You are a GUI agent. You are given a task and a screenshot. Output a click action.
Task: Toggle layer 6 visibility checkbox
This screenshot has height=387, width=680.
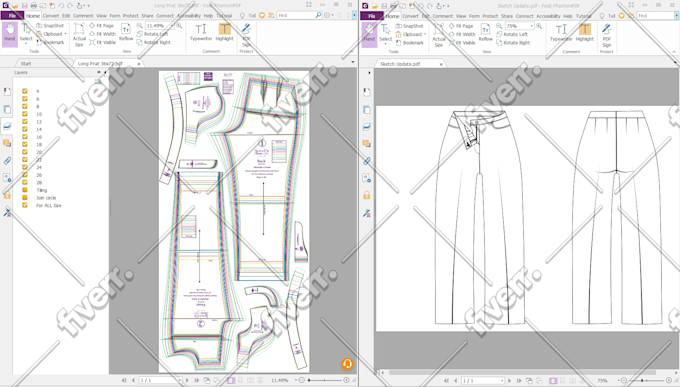pos(25,99)
